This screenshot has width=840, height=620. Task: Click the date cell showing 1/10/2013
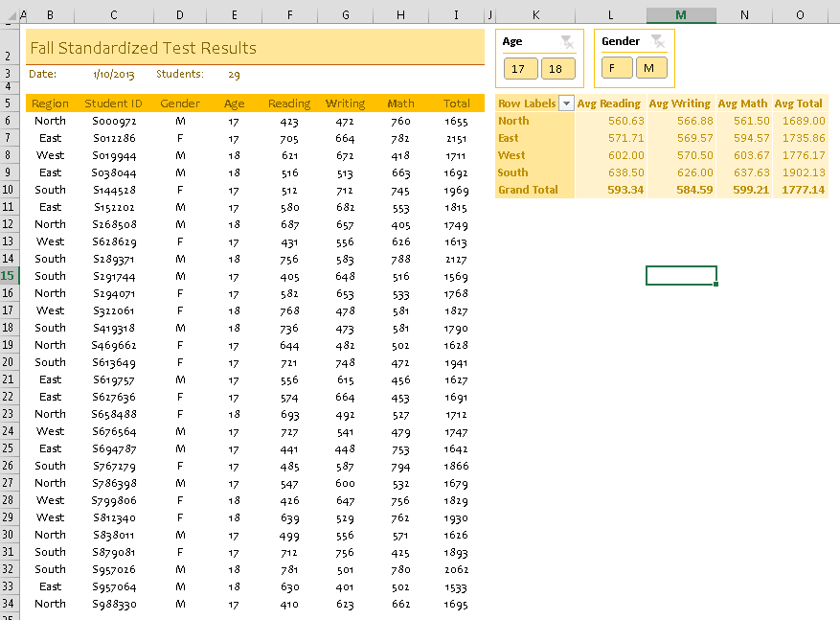point(114,74)
